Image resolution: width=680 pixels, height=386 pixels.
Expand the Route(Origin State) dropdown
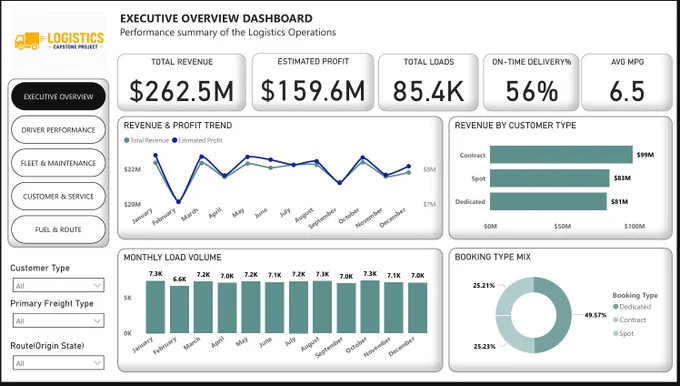[x=59, y=363]
